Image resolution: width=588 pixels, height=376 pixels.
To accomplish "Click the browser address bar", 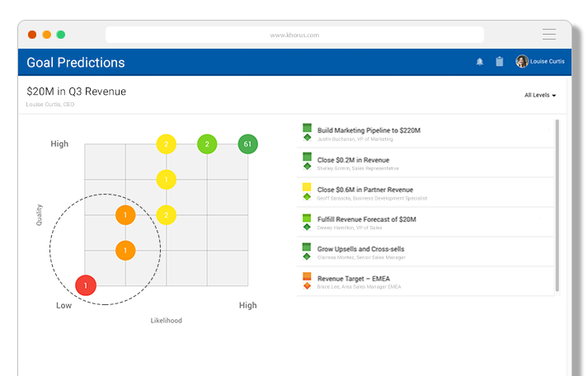I will pyautogui.click(x=294, y=35).
